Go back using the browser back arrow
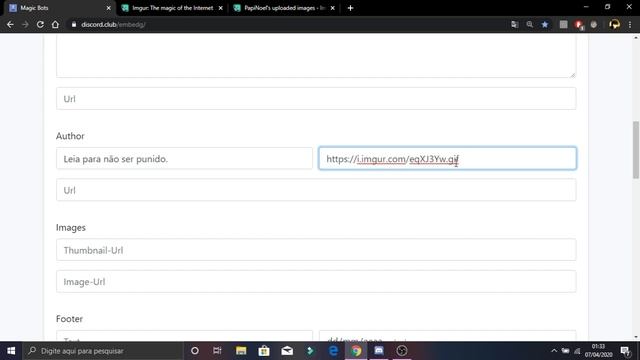The width and height of the screenshot is (640, 360). [10, 24]
